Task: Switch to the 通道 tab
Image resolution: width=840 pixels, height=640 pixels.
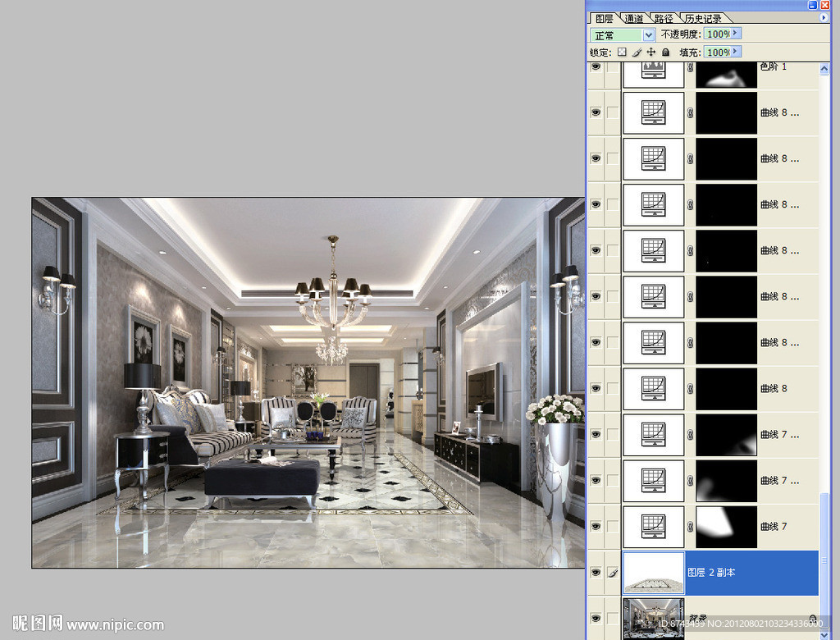Action: (x=634, y=19)
